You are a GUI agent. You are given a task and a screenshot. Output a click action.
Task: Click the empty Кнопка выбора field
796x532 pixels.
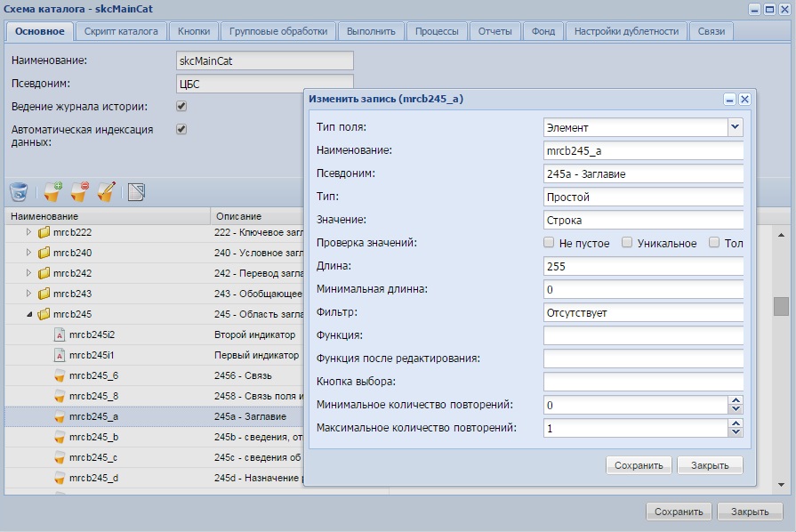coord(643,382)
